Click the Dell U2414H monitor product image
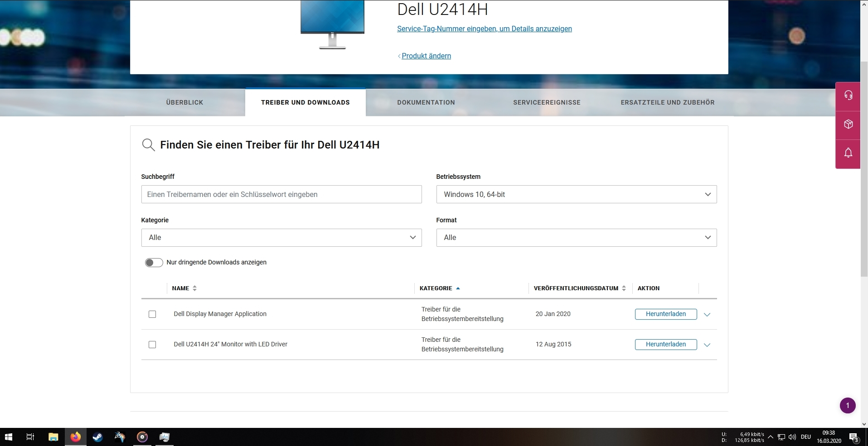Screen dimensions: 868x446 [x=332, y=24]
